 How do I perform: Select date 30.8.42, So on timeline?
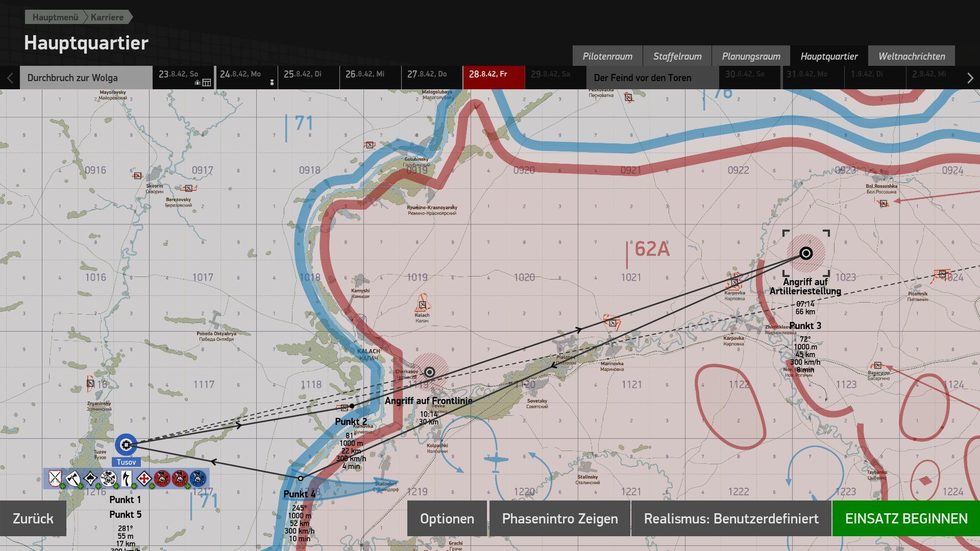750,78
